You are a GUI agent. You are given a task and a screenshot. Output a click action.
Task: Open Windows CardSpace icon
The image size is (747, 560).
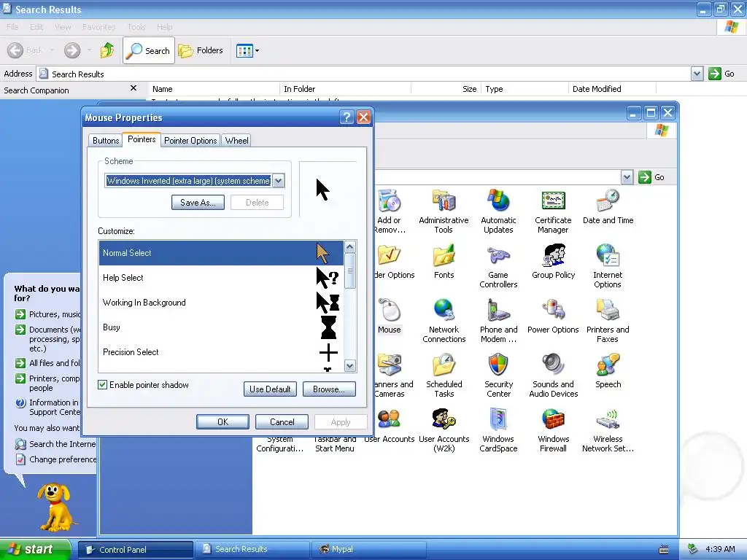coord(498,430)
